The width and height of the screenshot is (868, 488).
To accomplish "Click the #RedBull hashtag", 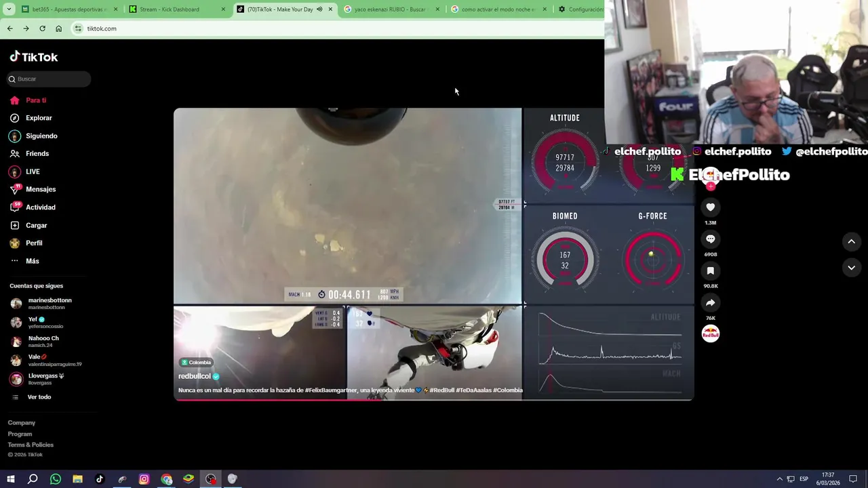I will coord(441,390).
